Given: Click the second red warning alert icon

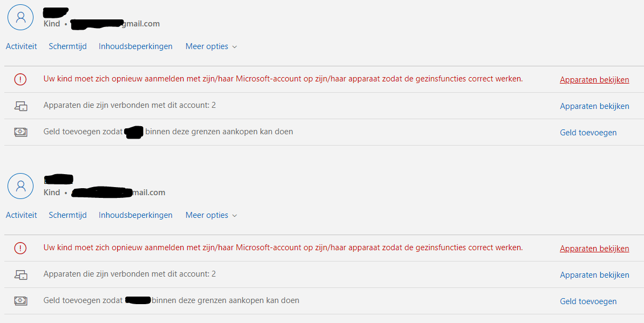Looking at the screenshot, I should point(21,248).
